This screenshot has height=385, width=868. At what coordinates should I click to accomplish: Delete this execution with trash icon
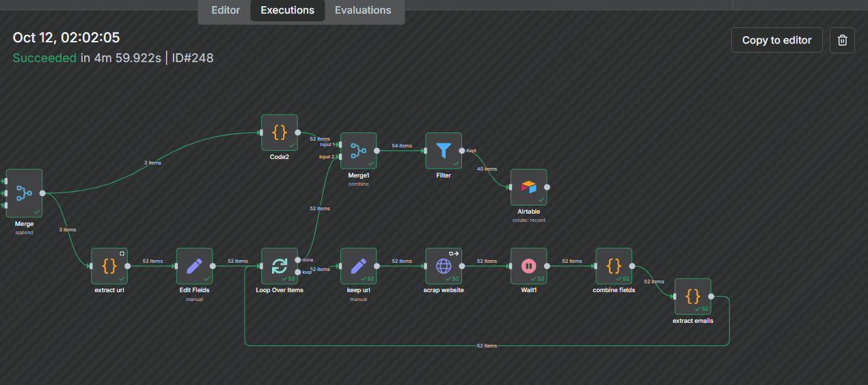point(843,40)
